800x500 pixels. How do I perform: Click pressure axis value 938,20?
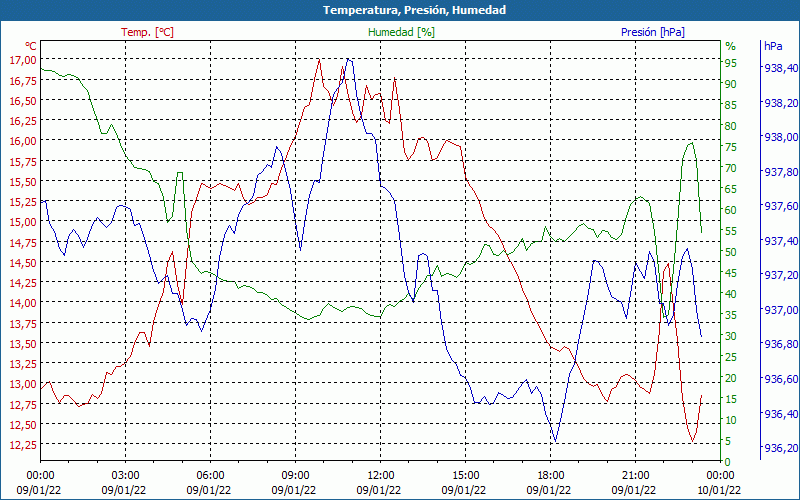[781, 103]
